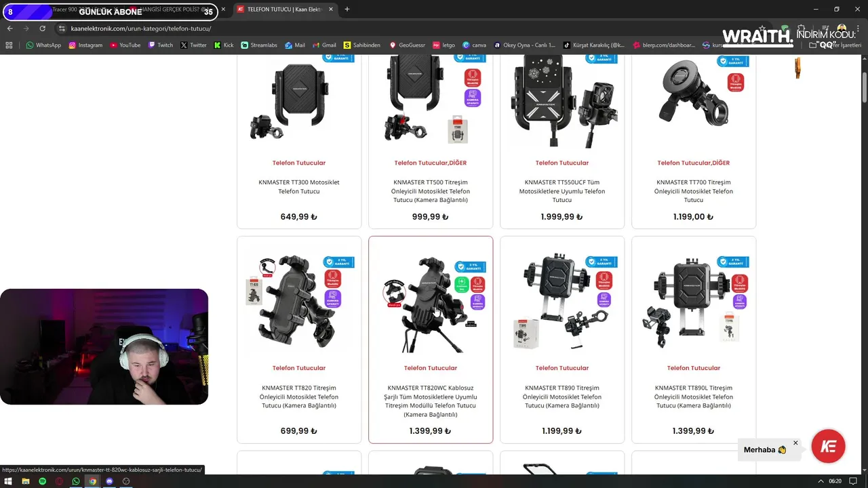This screenshot has height=488, width=868.
Task: Open the Sahibinden bookmark
Action: tap(362, 45)
